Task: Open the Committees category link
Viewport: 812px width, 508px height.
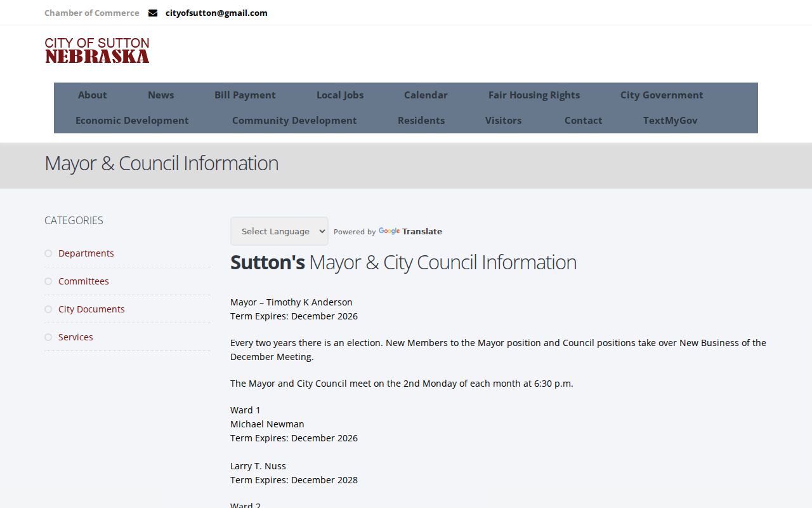Action: point(84,281)
